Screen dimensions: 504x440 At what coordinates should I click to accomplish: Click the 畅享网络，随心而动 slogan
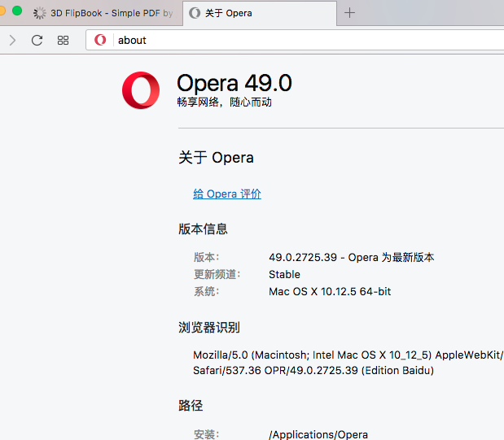pos(225,102)
